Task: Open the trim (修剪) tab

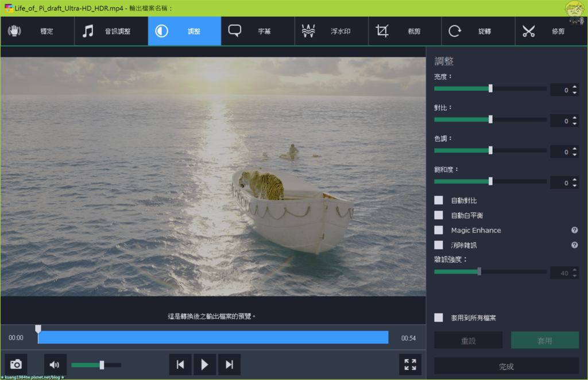Action: pyautogui.click(x=551, y=31)
